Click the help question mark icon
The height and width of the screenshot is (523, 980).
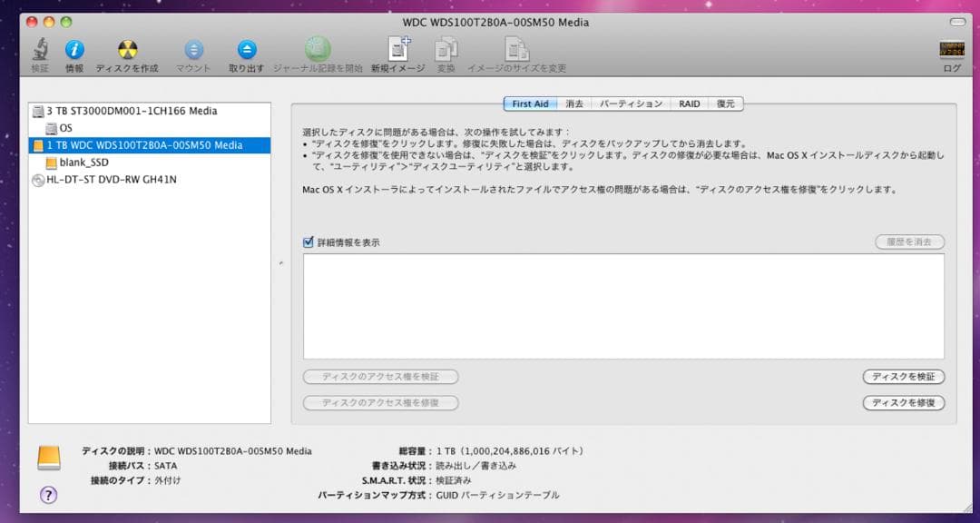click(47, 495)
